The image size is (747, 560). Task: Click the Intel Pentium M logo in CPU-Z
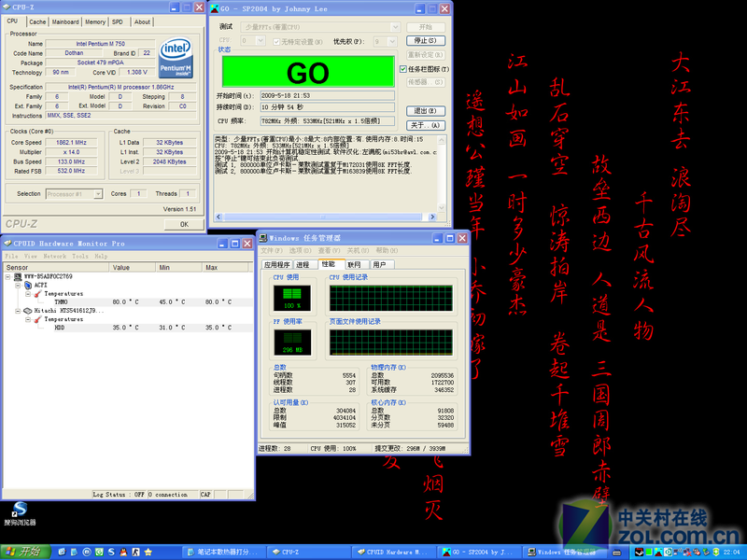pyautogui.click(x=176, y=58)
